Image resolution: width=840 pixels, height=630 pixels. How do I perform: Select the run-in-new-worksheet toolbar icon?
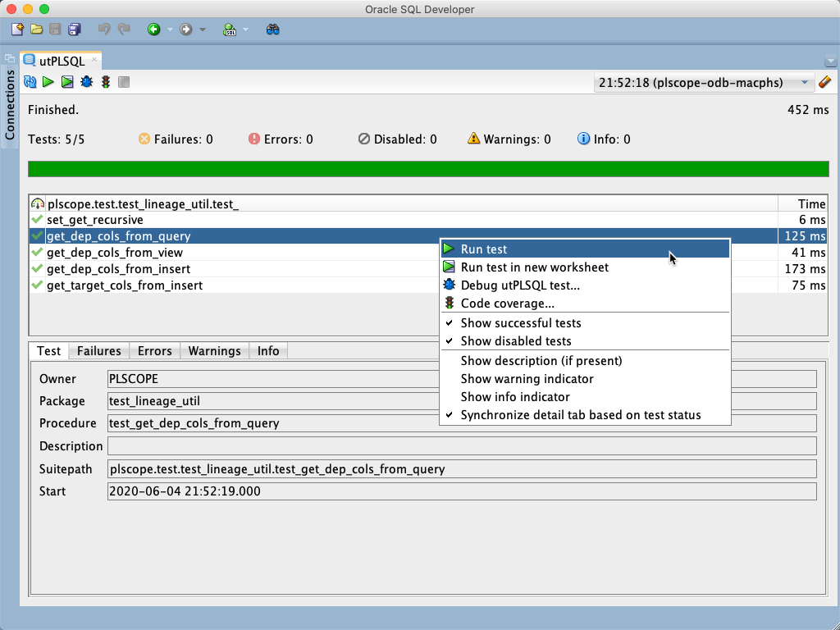pyautogui.click(x=67, y=82)
